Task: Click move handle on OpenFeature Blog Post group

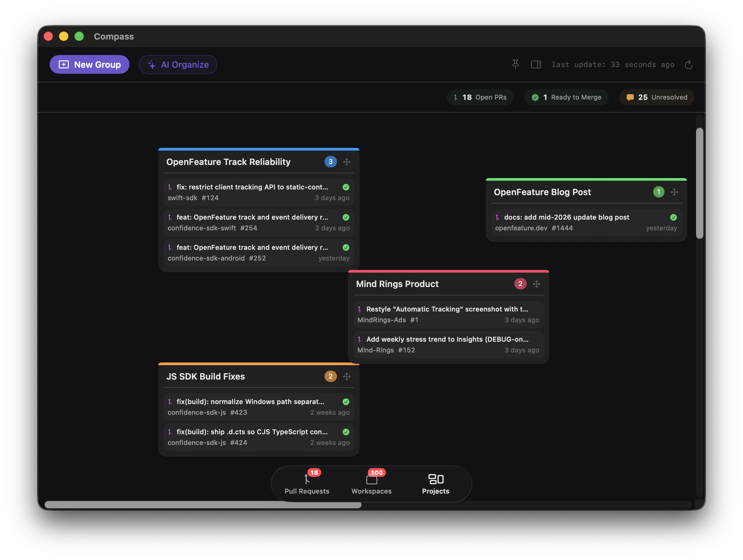Action: (674, 192)
